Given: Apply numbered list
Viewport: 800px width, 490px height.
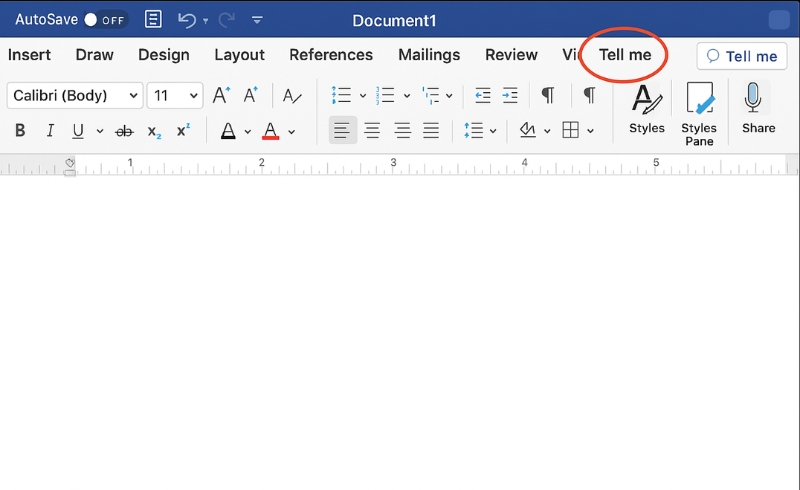Looking at the screenshot, I should coord(385,95).
